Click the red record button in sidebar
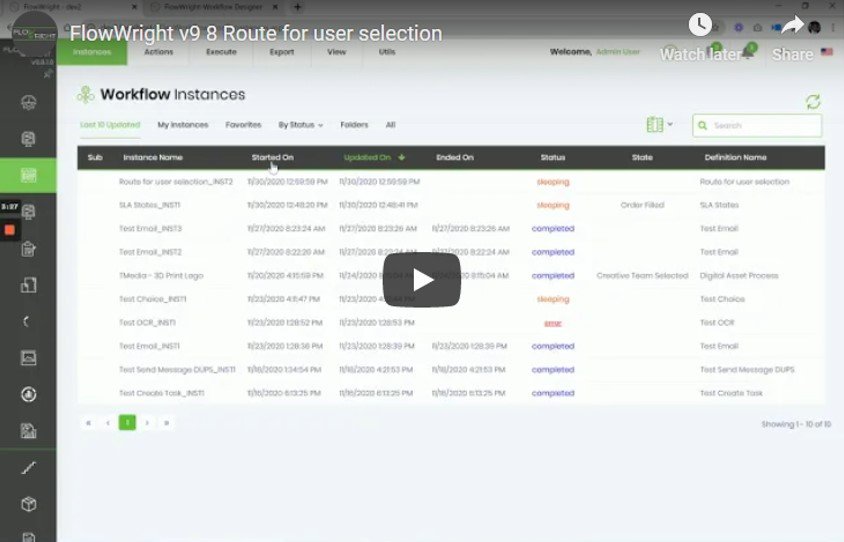This screenshot has height=542, width=844. [x=9, y=229]
